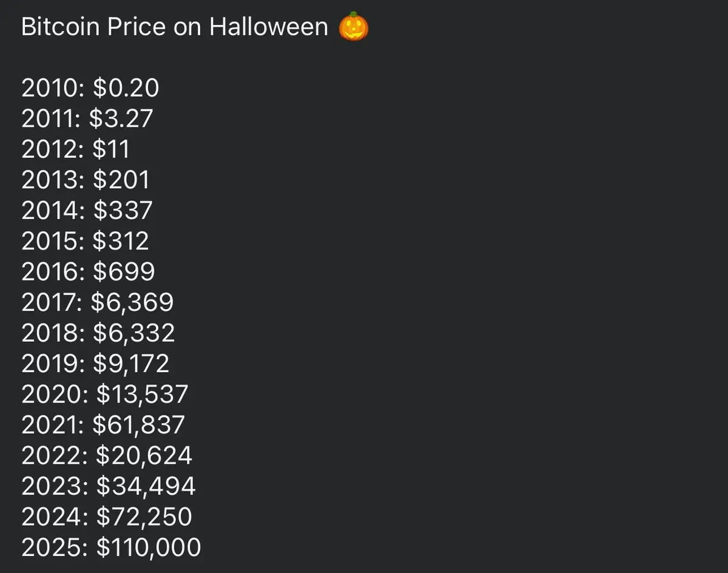
Task: Click the 2012: $11 entry
Action: [76, 149]
